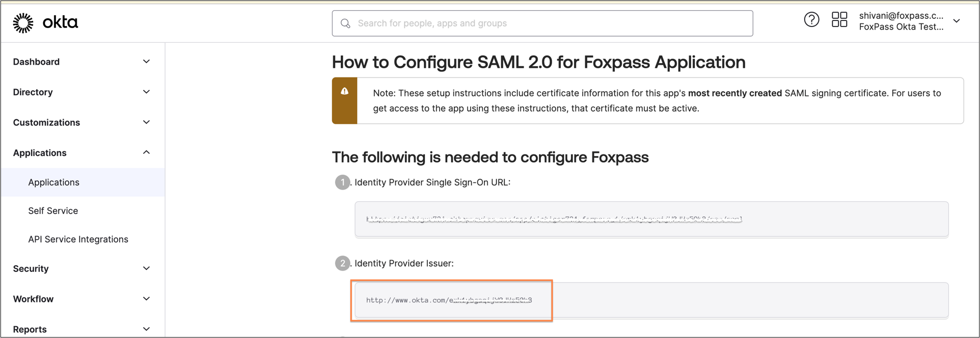The width and height of the screenshot is (980, 338).
Task: Expand the Security section chevron
Action: point(146,269)
